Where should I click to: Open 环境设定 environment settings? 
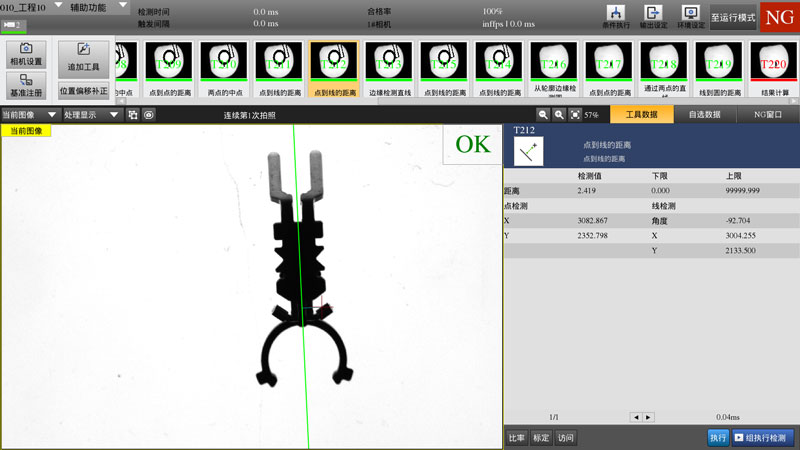pos(688,16)
